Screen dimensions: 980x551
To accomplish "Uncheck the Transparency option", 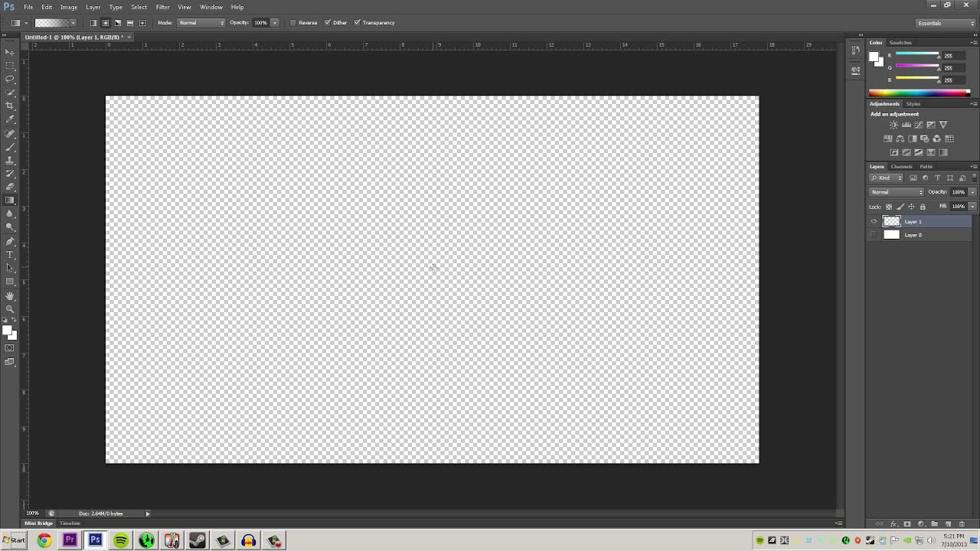I will tap(357, 23).
